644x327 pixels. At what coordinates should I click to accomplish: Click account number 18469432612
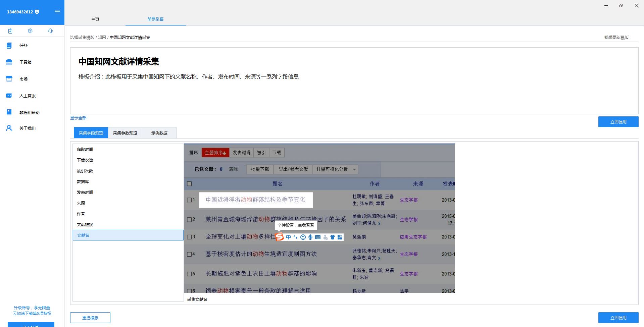[x=20, y=12]
